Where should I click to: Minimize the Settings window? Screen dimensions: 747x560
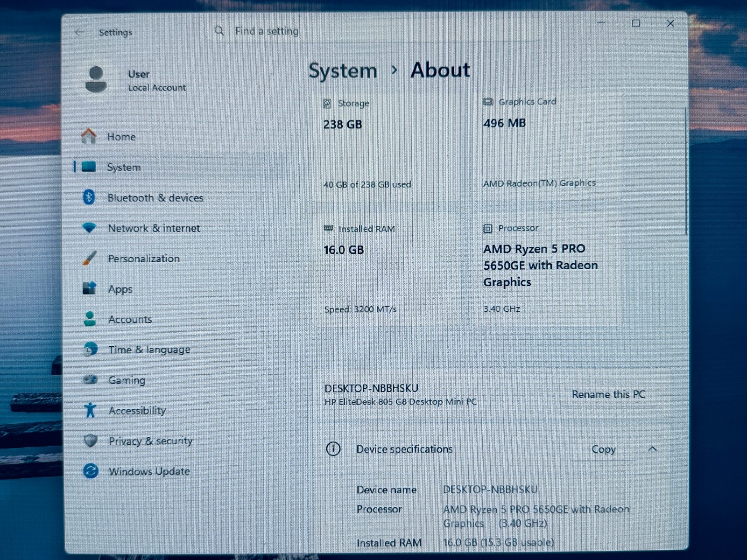[x=601, y=23]
